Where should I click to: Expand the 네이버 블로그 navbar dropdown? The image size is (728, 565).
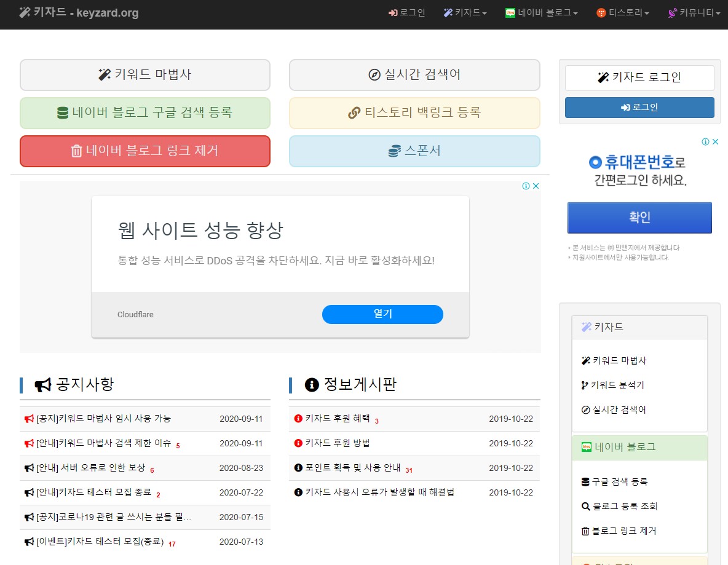click(x=541, y=12)
